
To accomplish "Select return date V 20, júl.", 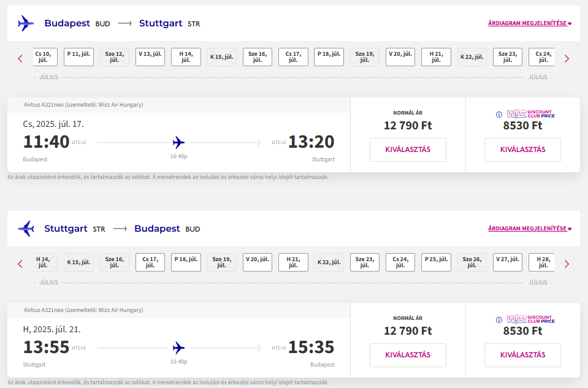I will pyautogui.click(x=258, y=262).
